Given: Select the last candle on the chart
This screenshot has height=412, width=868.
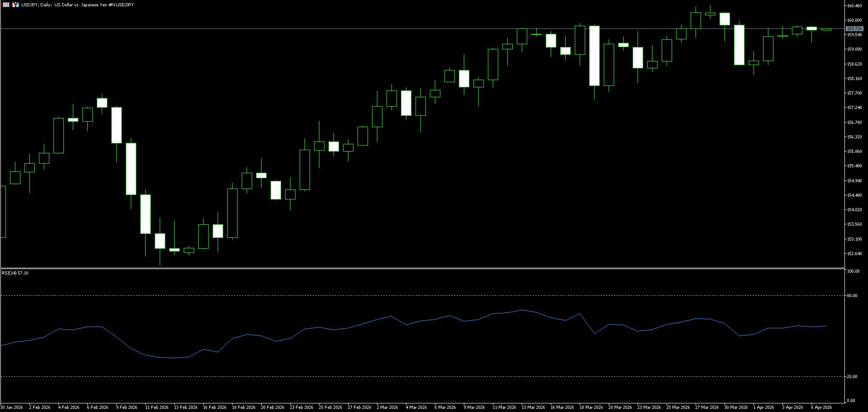Looking at the screenshot, I should (826, 30).
